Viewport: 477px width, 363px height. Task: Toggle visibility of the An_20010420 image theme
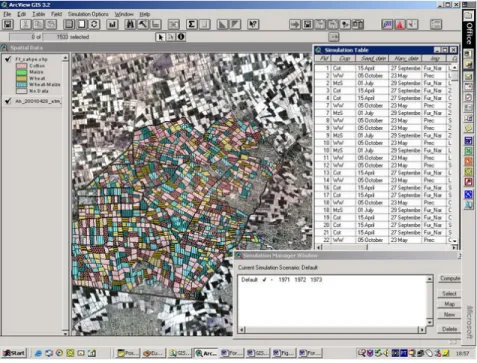[x=8, y=101]
